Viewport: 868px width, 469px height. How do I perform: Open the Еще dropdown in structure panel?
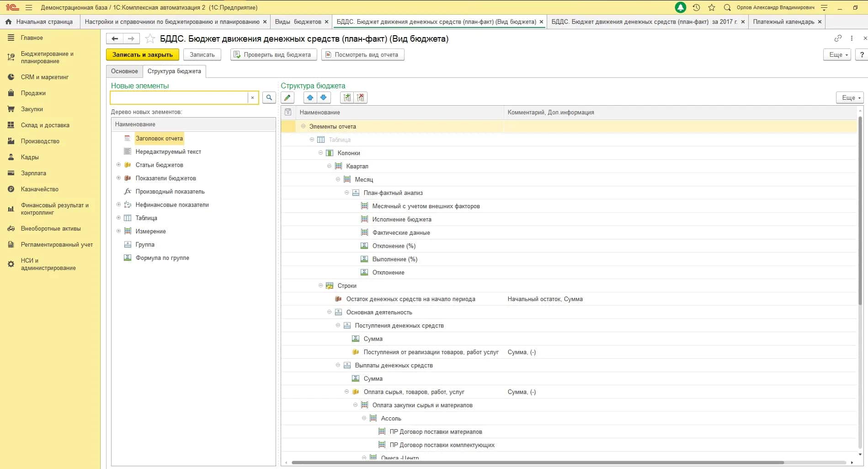click(x=850, y=97)
